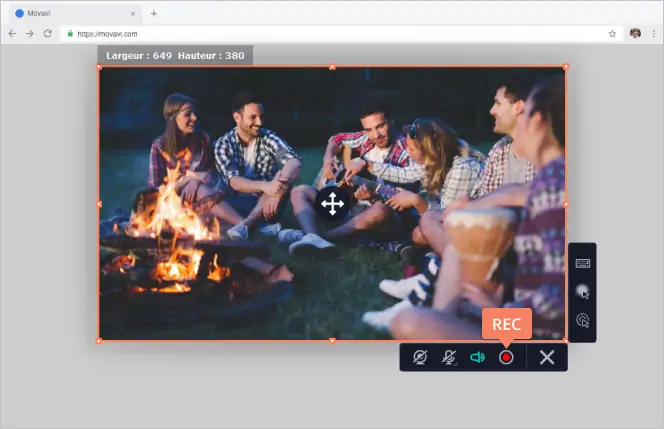Screen dimensions: 664x429
Task: Open a new browser tab
Action: point(154,14)
